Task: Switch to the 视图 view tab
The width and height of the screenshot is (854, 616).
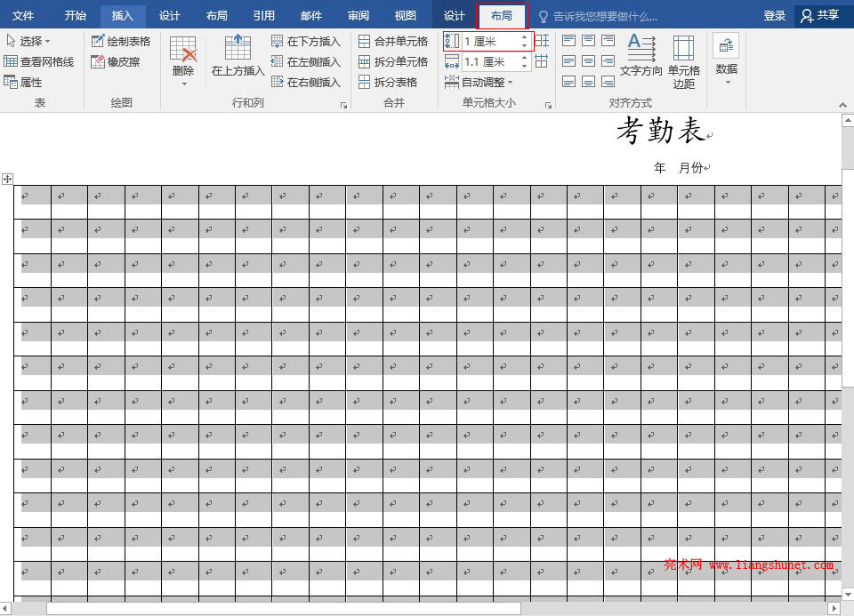Action: coord(406,15)
